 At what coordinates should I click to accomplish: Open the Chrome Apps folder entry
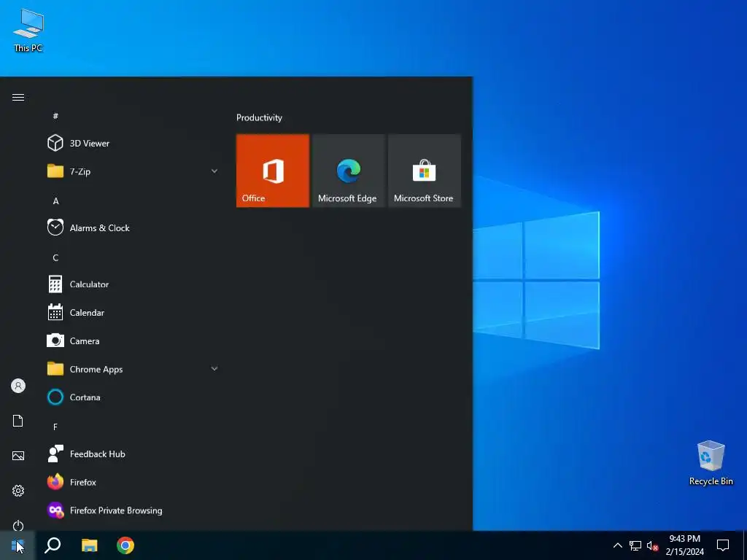[133, 369]
